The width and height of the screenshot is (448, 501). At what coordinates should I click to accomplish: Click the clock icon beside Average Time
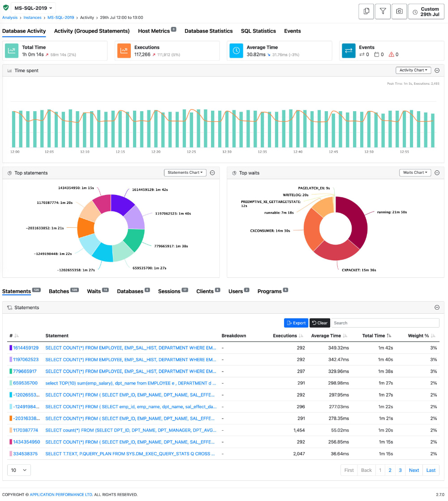click(x=236, y=51)
